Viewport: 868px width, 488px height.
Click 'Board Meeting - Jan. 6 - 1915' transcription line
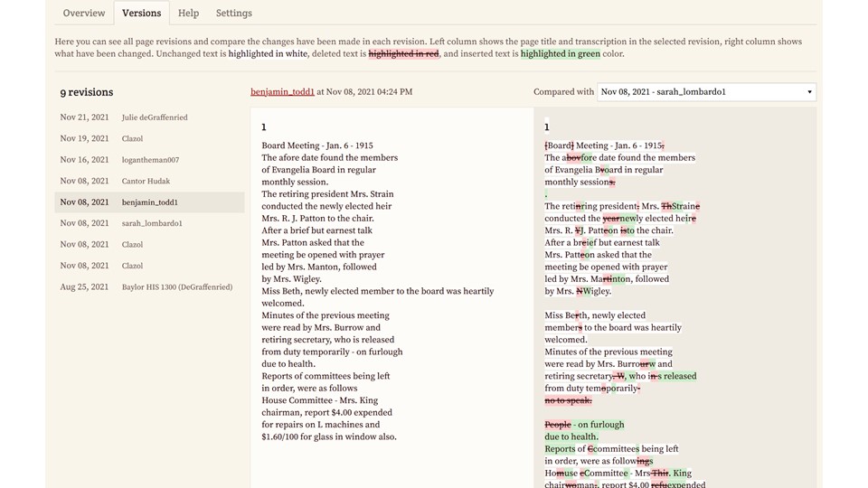click(317, 145)
